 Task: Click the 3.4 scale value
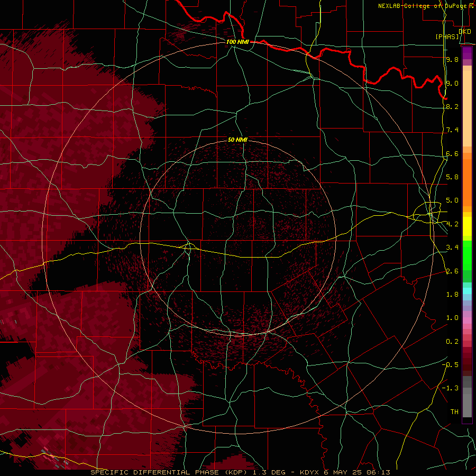click(x=452, y=248)
